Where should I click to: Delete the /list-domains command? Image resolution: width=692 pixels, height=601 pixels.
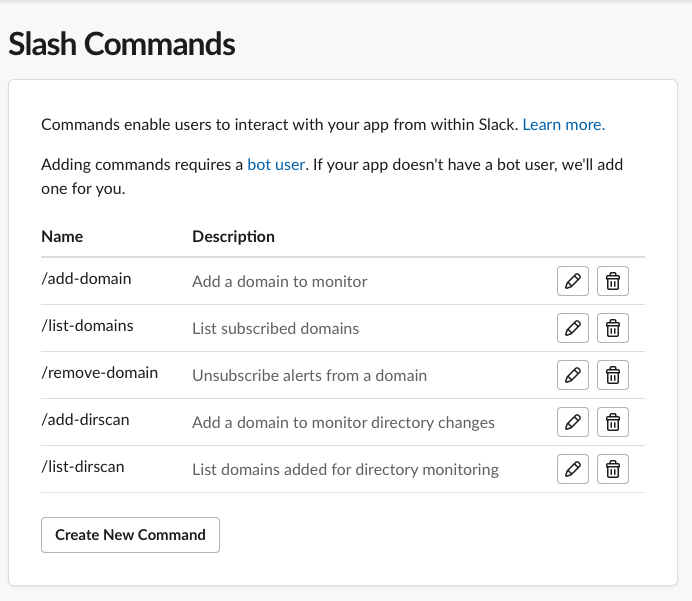(613, 327)
